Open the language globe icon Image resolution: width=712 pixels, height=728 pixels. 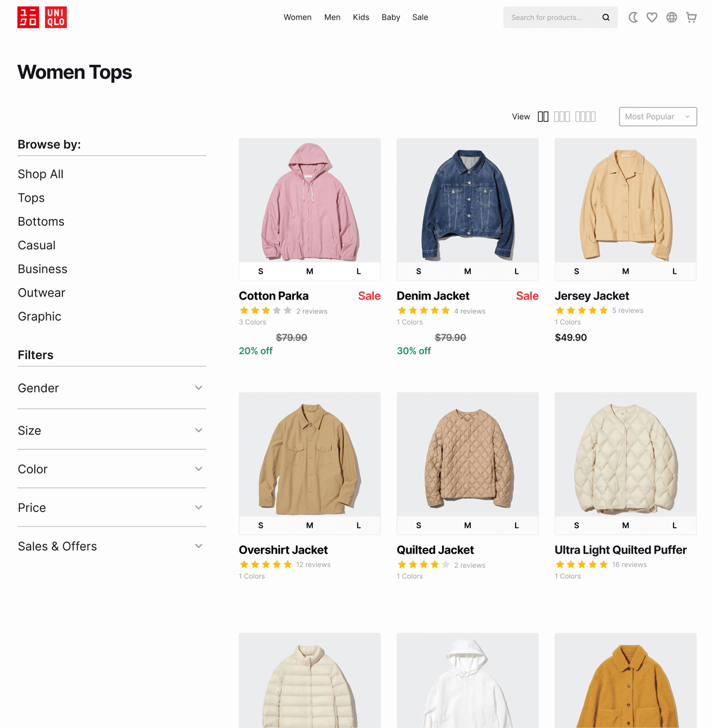pyautogui.click(x=672, y=17)
